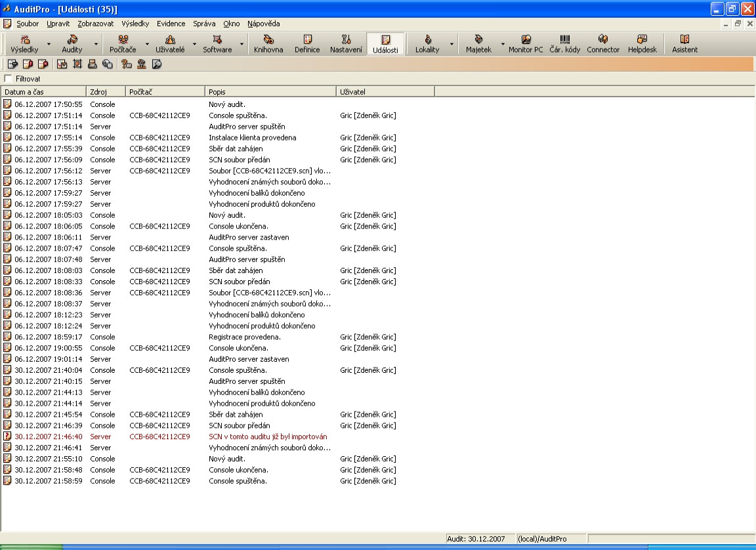Click 'Nový audit.' at 21:55:10

pos(227,459)
